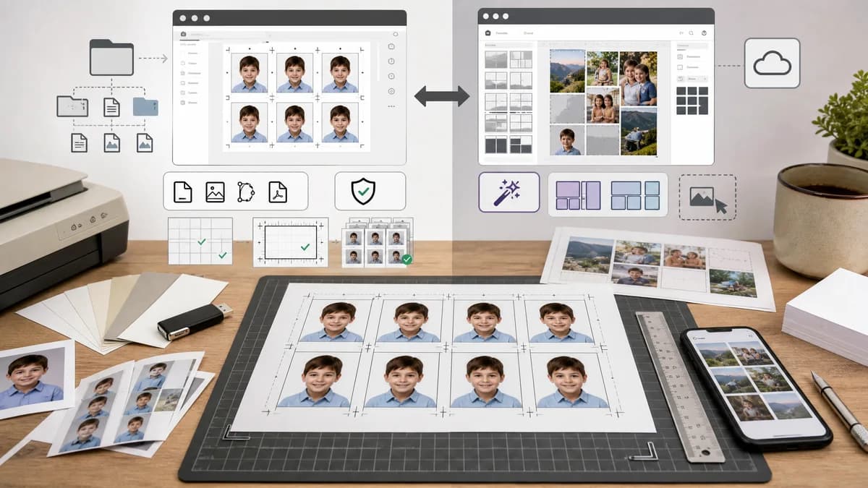868x488 pixels.
Task: Select the mountain sunset photo in the collage
Action: click(x=567, y=71)
